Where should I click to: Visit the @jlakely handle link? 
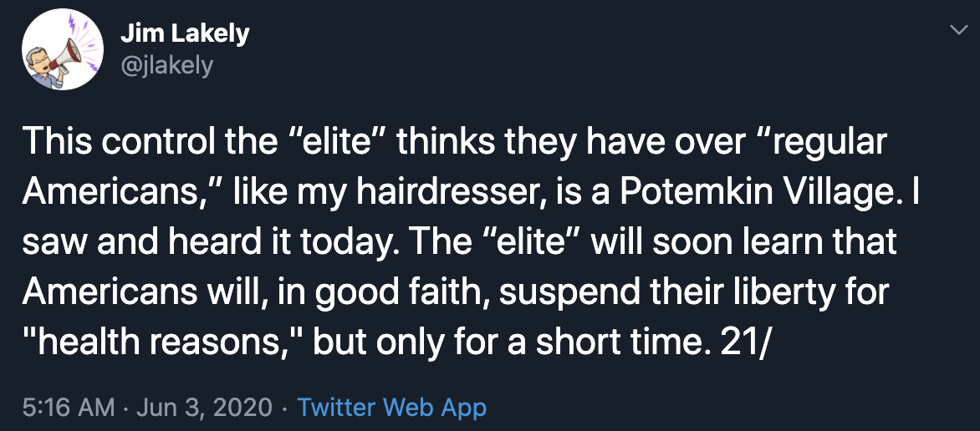click(x=166, y=64)
